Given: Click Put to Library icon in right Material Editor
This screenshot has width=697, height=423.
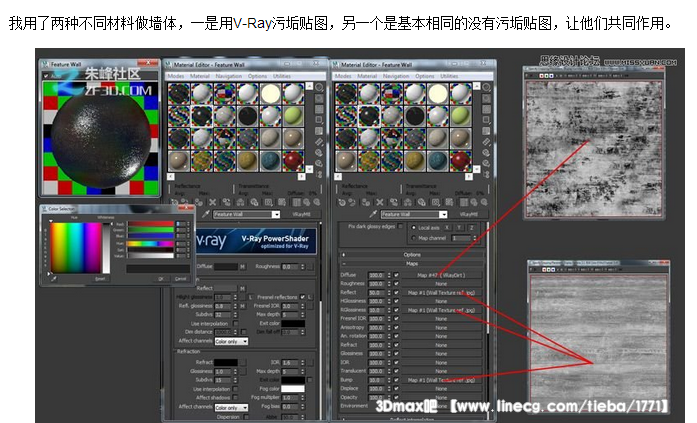Looking at the screenshot, I should (422, 202).
